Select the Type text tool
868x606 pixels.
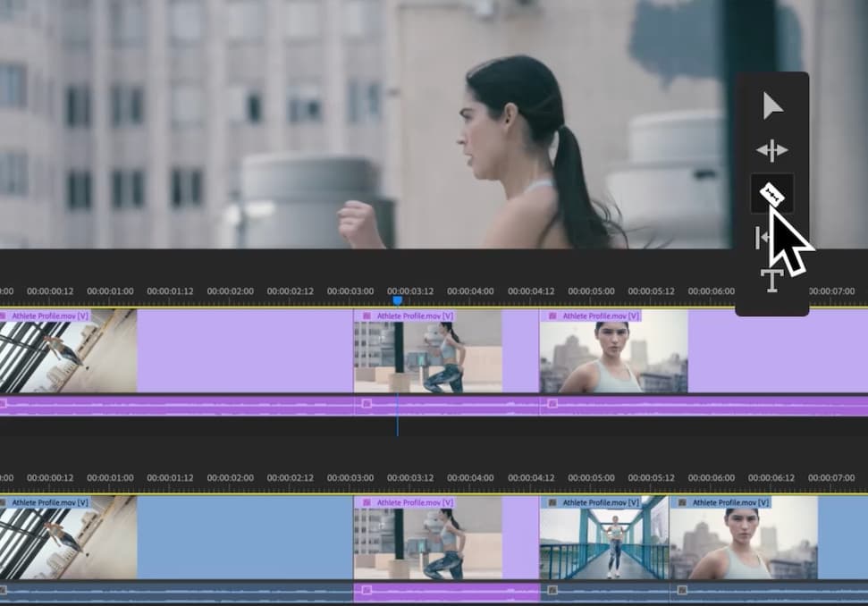[x=771, y=280]
